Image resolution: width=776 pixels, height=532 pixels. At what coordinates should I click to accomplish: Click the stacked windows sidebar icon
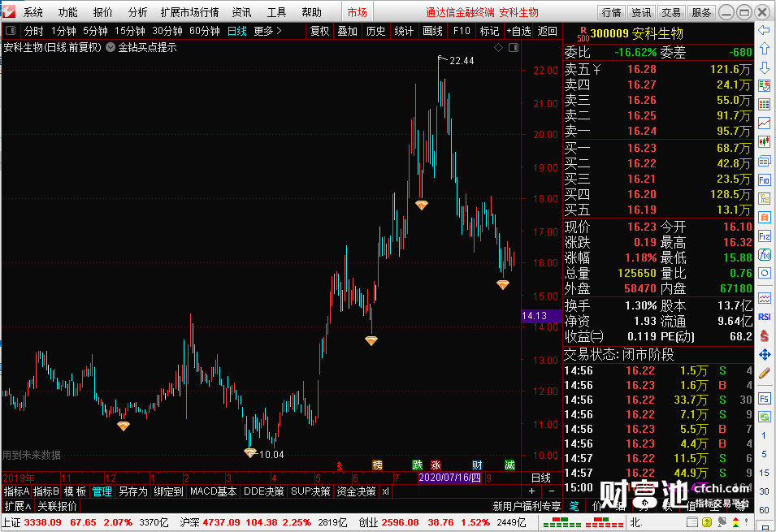tap(764, 161)
